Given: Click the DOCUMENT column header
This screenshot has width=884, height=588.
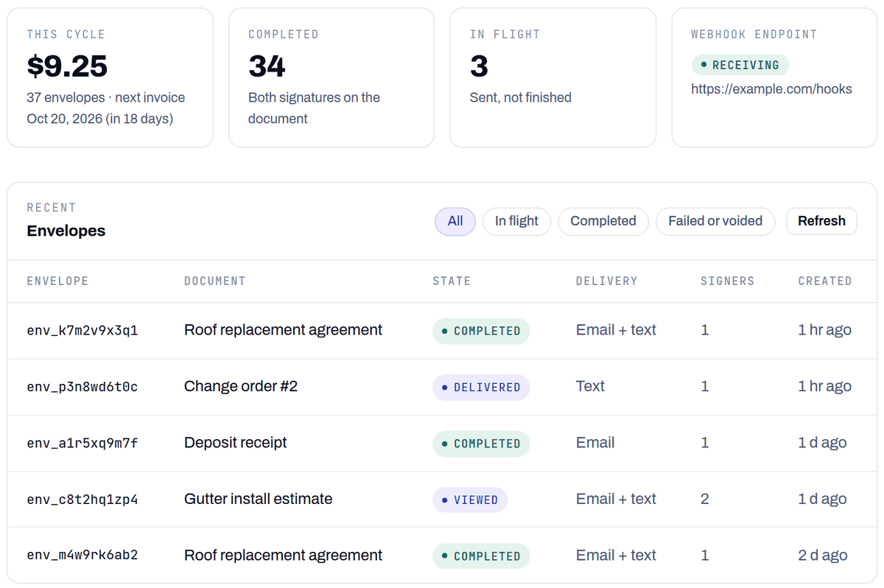Looking at the screenshot, I should coord(214,281).
